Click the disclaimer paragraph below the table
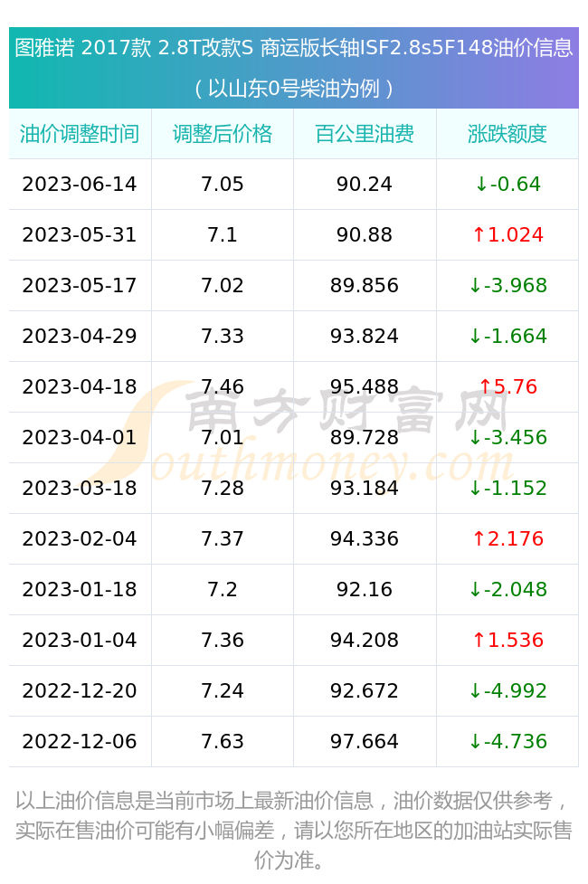588x884 pixels. [294, 831]
